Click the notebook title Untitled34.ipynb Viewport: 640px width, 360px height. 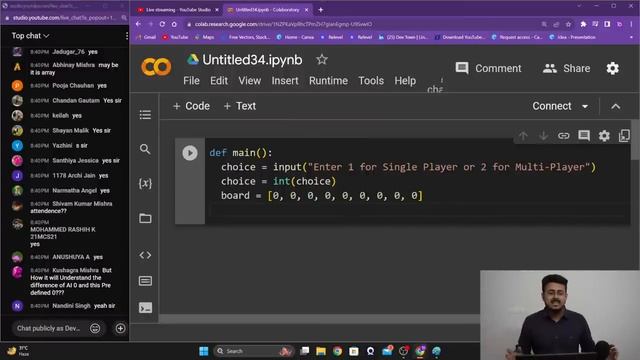click(252, 60)
